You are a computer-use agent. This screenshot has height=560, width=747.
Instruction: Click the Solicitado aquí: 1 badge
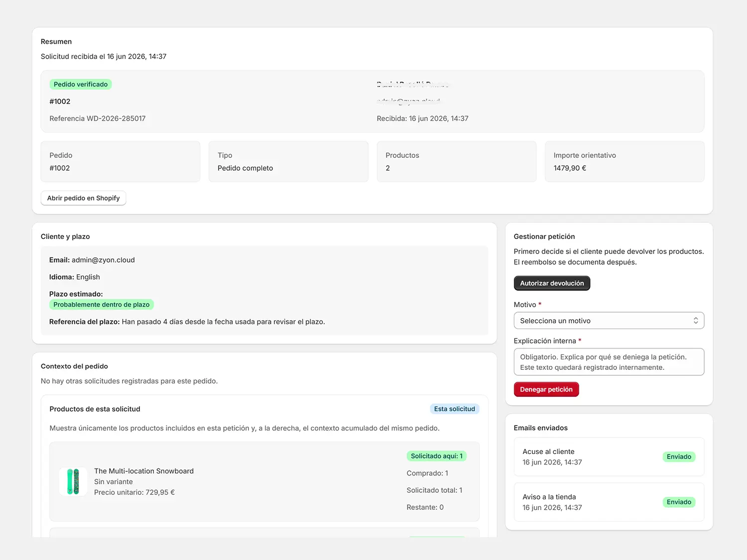[437, 456]
